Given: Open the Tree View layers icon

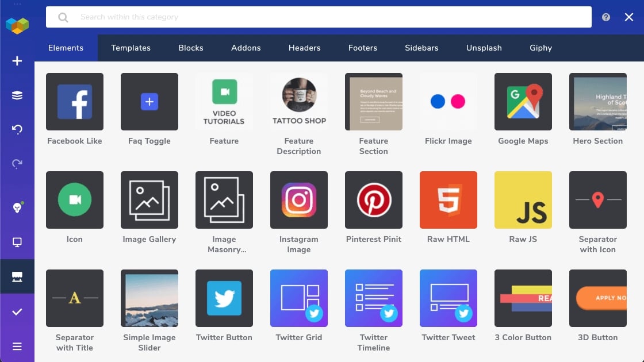Looking at the screenshot, I should click(x=17, y=95).
